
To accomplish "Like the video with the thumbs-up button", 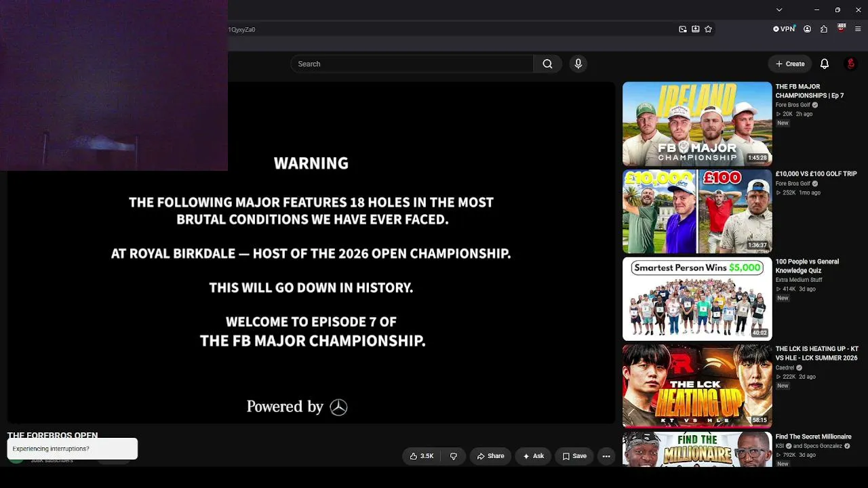I will tap(422, 456).
